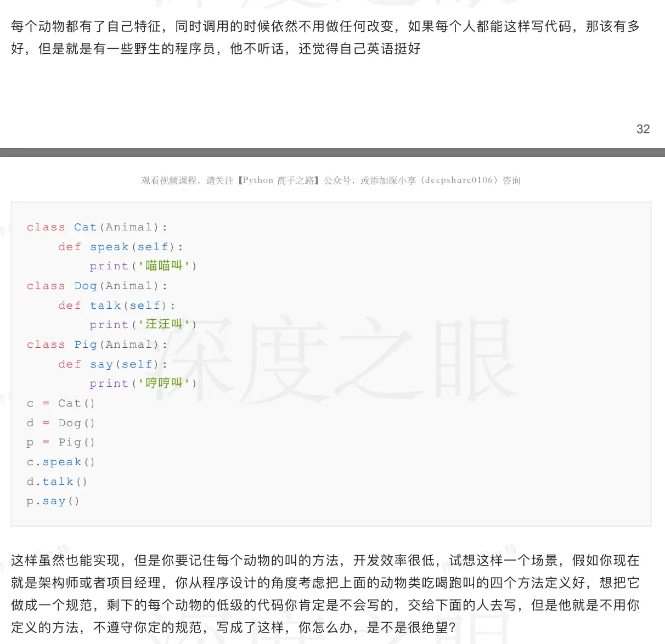Click the code line "p.say()"
665x644 pixels.
click(x=53, y=501)
